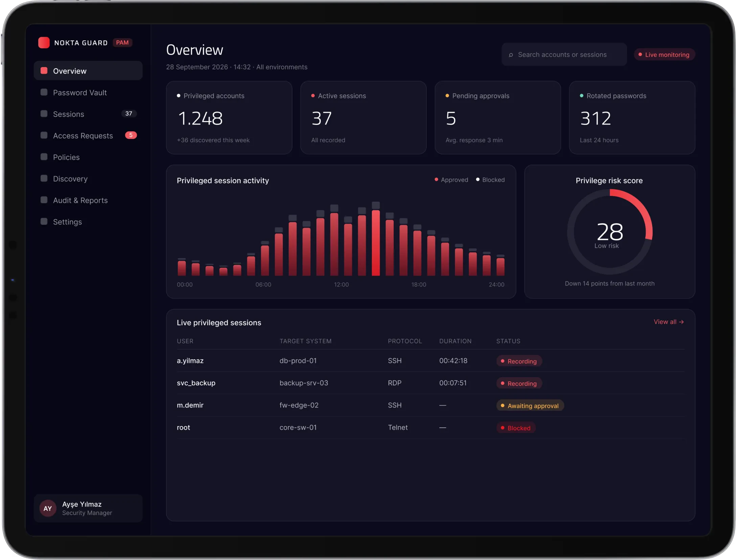Image resolution: width=737 pixels, height=560 pixels.
Task: Click the Settings sidebar icon
Action: point(44,221)
